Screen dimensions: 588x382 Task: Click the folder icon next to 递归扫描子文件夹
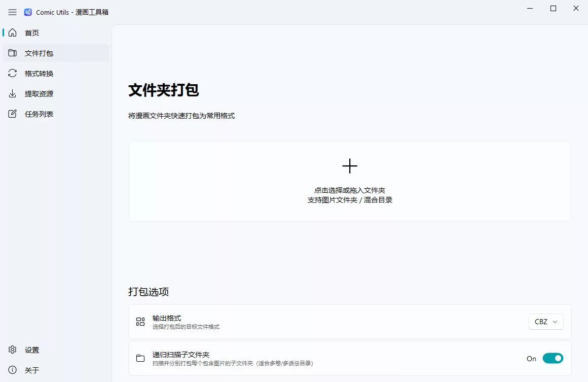(x=140, y=358)
